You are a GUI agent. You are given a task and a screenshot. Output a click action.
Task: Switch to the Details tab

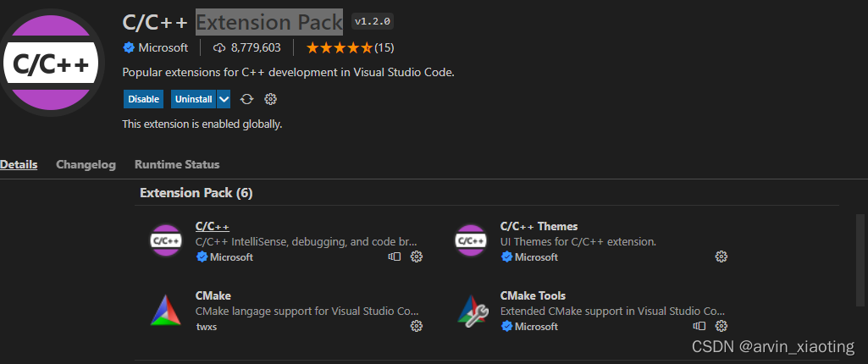19,164
